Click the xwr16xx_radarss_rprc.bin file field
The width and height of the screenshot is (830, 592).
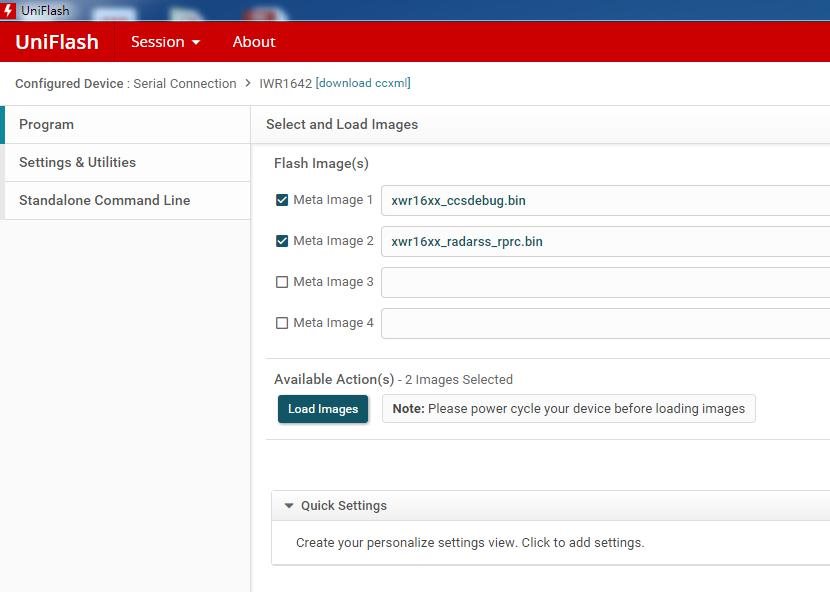(606, 241)
